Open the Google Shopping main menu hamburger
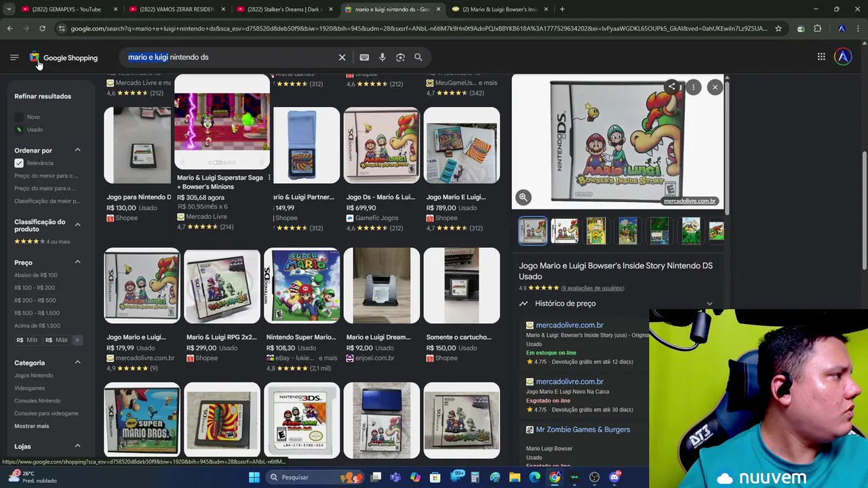The image size is (868, 488). [x=14, y=58]
